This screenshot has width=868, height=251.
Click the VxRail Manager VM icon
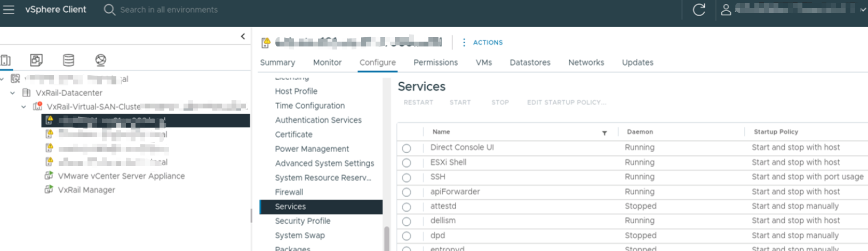pos(49,190)
